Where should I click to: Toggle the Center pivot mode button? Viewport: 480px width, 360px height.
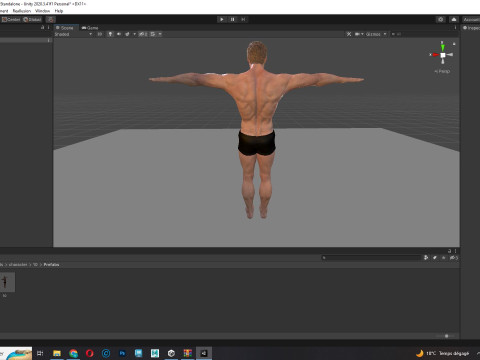click(x=11, y=19)
